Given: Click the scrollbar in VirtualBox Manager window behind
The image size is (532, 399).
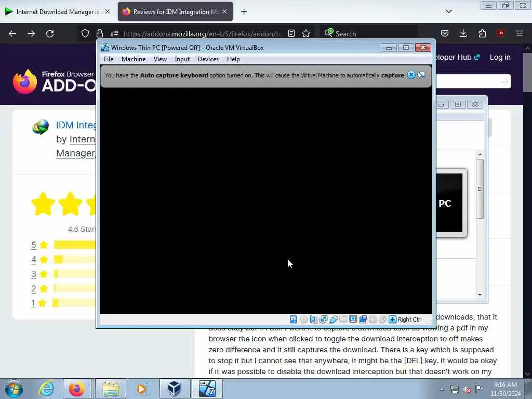Looking at the screenshot, I should [x=480, y=189].
